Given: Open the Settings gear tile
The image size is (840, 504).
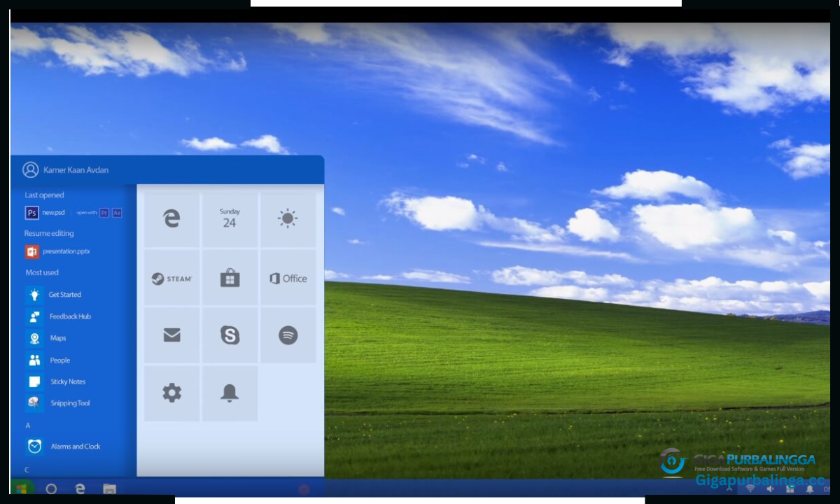Looking at the screenshot, I should point(172,393).
